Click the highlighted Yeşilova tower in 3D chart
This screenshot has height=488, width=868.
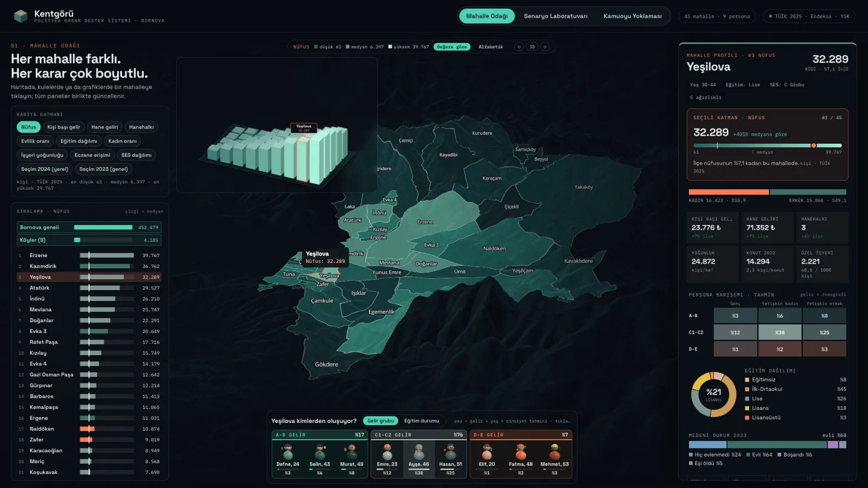pos(303,158)
